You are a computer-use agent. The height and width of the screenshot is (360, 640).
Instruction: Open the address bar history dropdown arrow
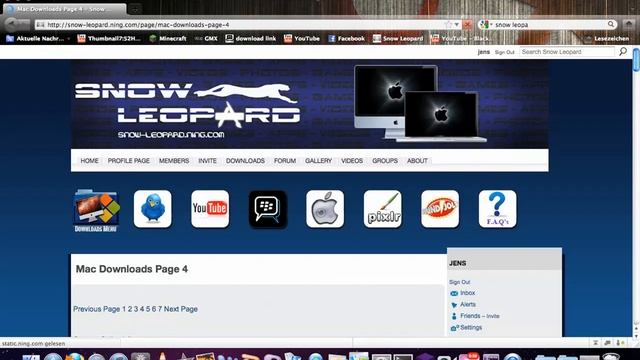pyautogui.click(x=457, y=24)
